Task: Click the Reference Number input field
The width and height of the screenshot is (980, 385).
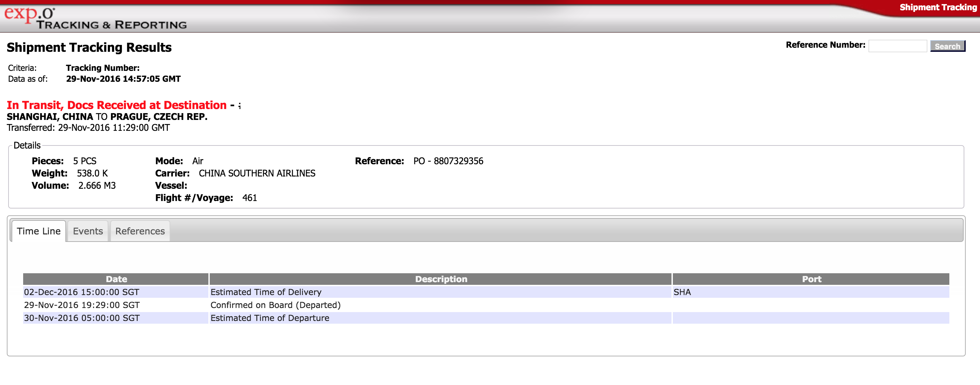Action: coord(897,46)
